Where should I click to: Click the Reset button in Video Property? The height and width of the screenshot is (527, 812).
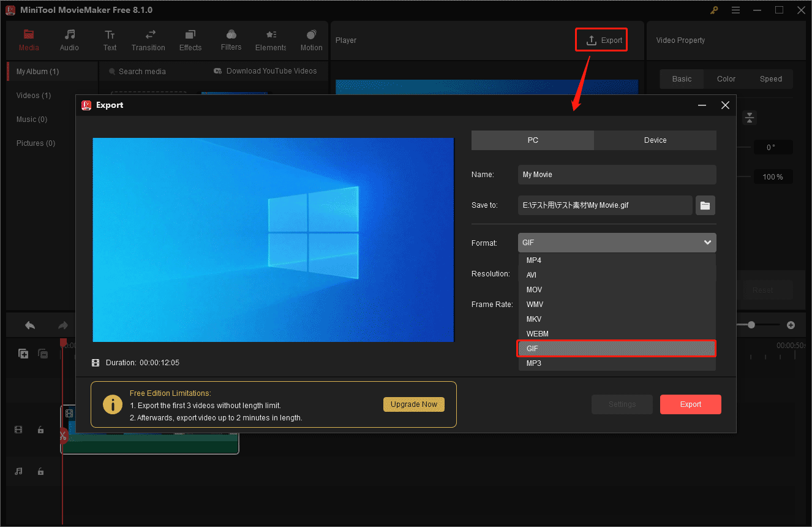[762, 290]
